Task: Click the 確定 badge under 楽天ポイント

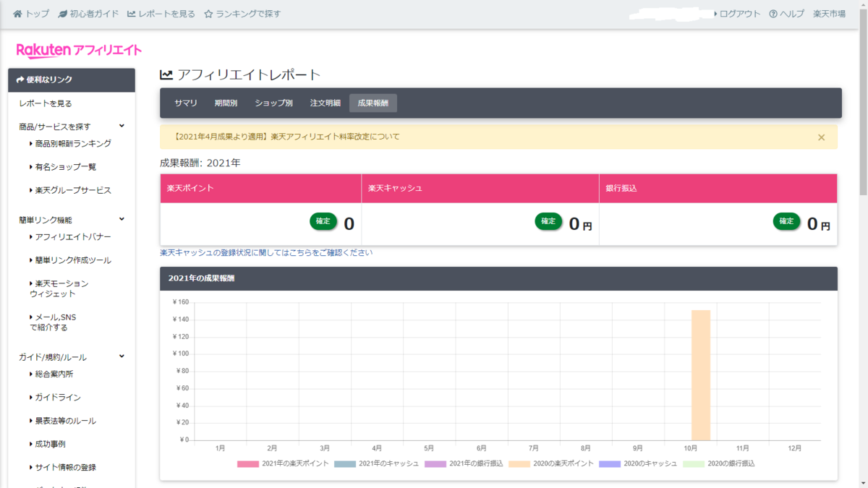Action: pos(323,221)
